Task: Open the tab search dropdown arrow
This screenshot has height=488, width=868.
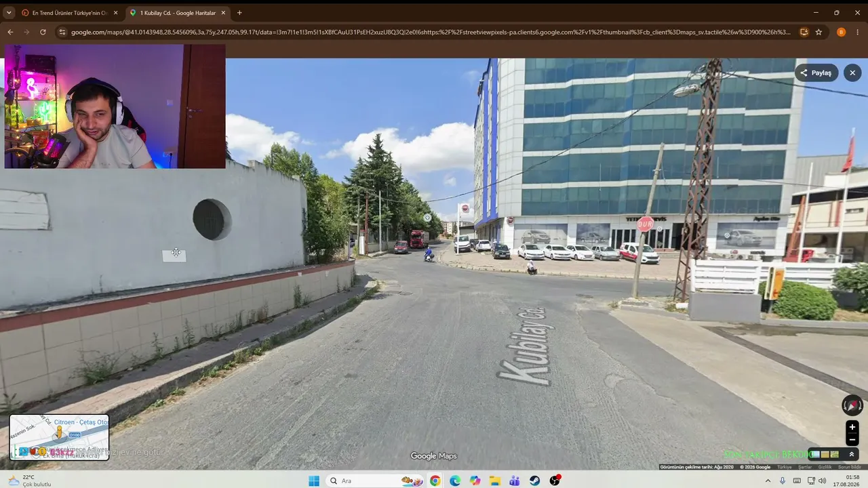Action: (x=9, y=13)
